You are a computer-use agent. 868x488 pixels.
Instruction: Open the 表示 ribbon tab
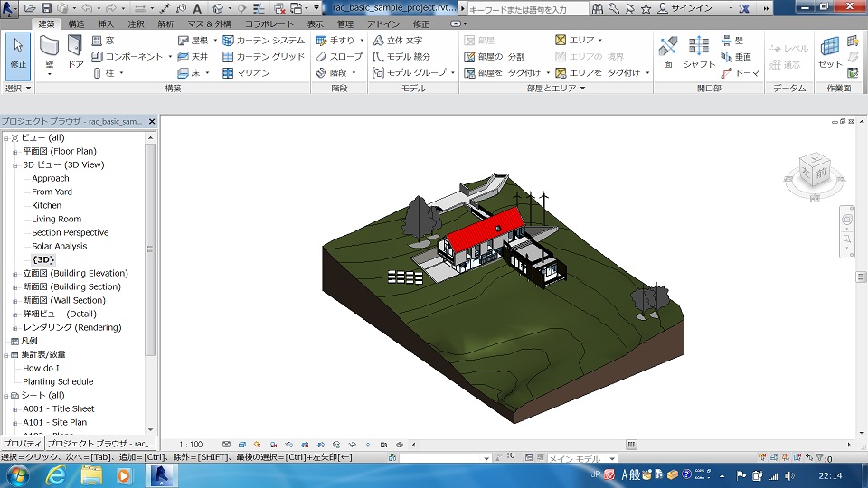[315, 24]
